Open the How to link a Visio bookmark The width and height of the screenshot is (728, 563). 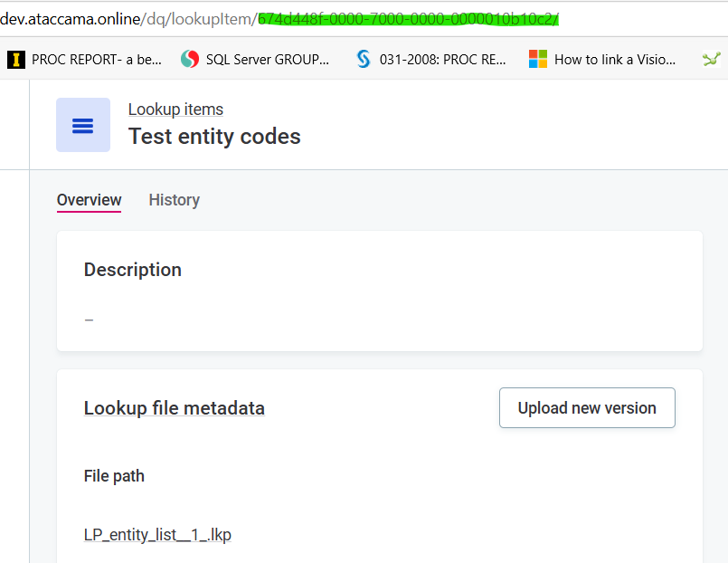pyautogui.click(x=615, y=60)
